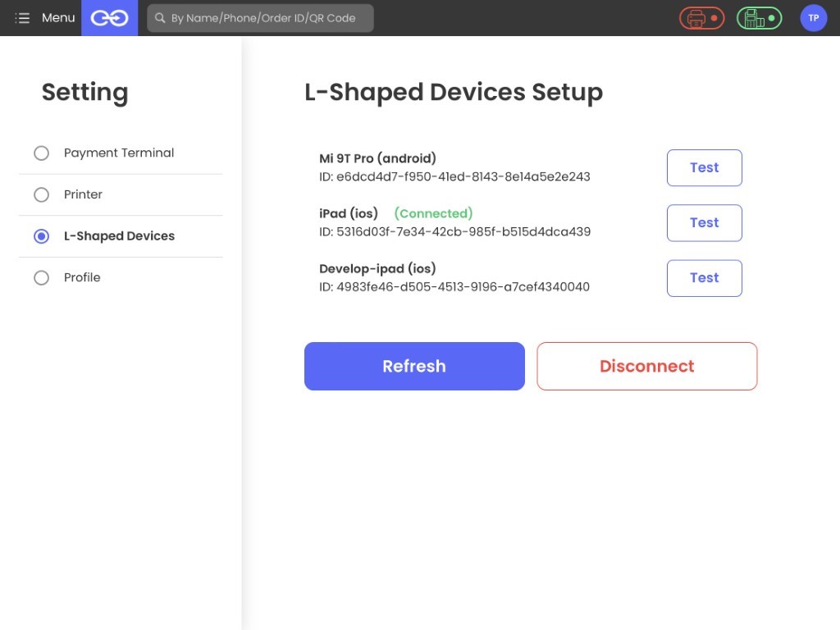Image resolution: width=840 pixels, height=630 pixels.
Task: Select the Printer radio button
Action: coord(41,194)
